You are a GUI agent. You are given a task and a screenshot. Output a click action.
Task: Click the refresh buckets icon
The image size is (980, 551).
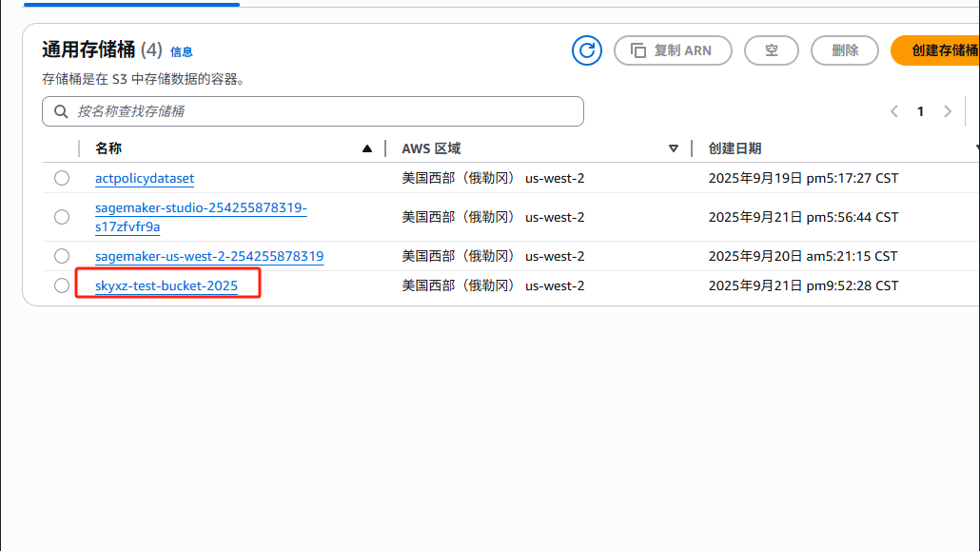click(x=587, y=50)
